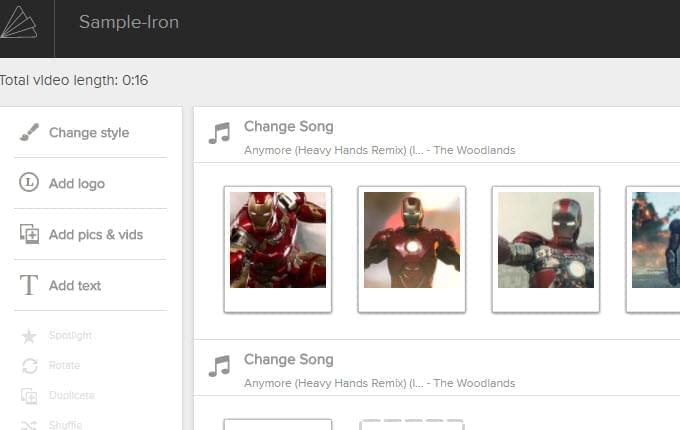Click the Add text T icon
This screenshot has height=430, width=680.
coord(29,285)
